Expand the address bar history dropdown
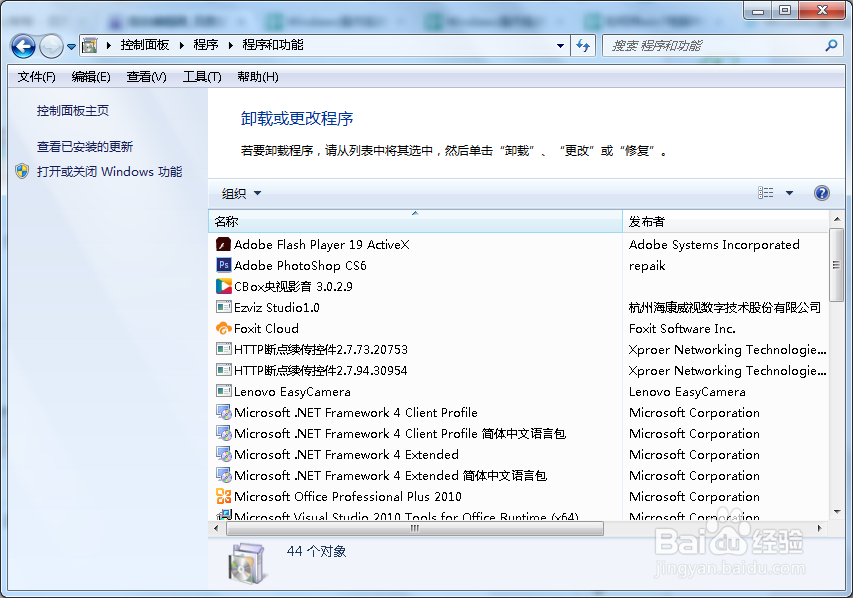Viewport: 853px width, 598px height. click(560, 46)
